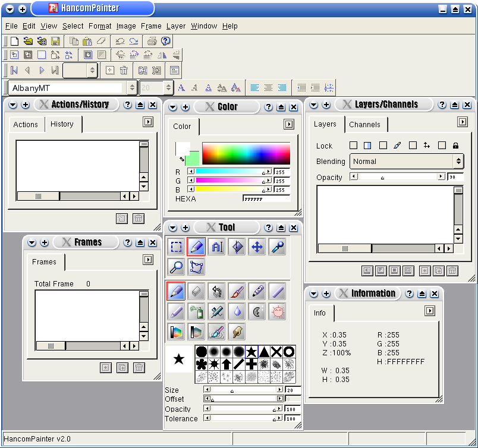Open the Image menu
478x448 pixels.
(126, 26)
